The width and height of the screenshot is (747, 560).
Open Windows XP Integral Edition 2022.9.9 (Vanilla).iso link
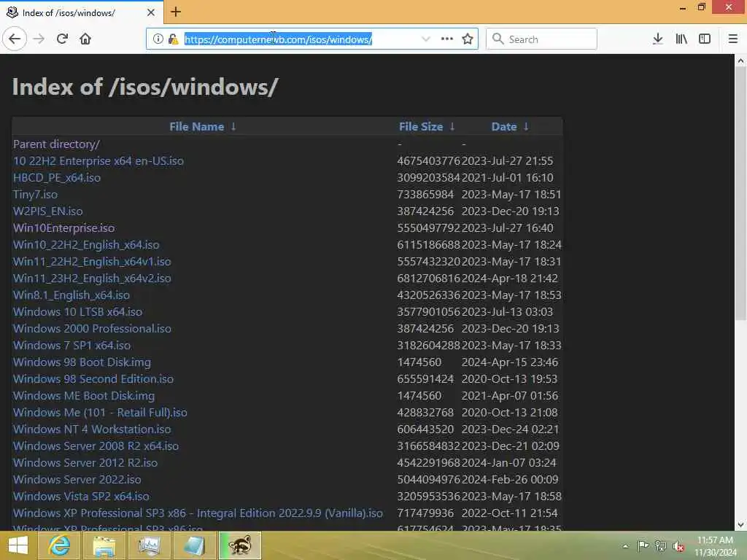198,513
